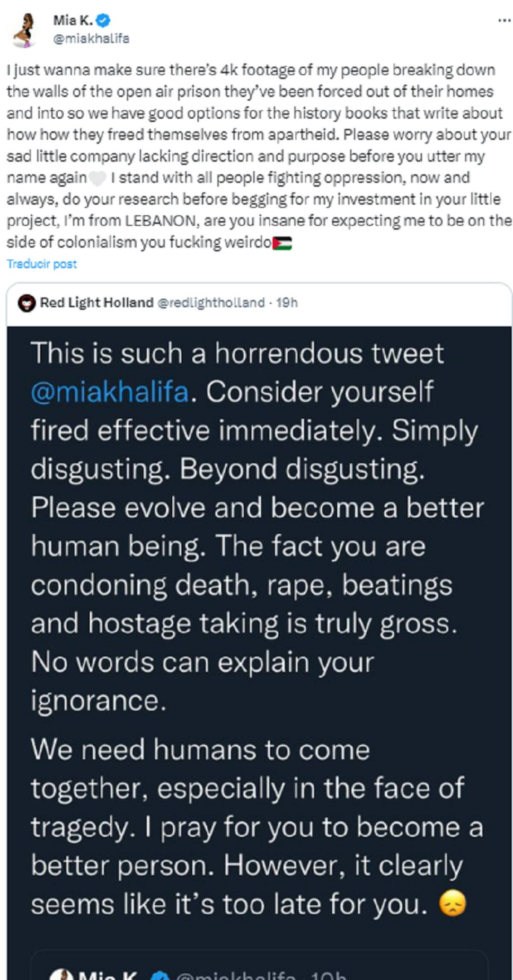The image size is (513, 980).
Task: Click the blue @miakhalifa mention in screenshot
Action: coord(110,391)
